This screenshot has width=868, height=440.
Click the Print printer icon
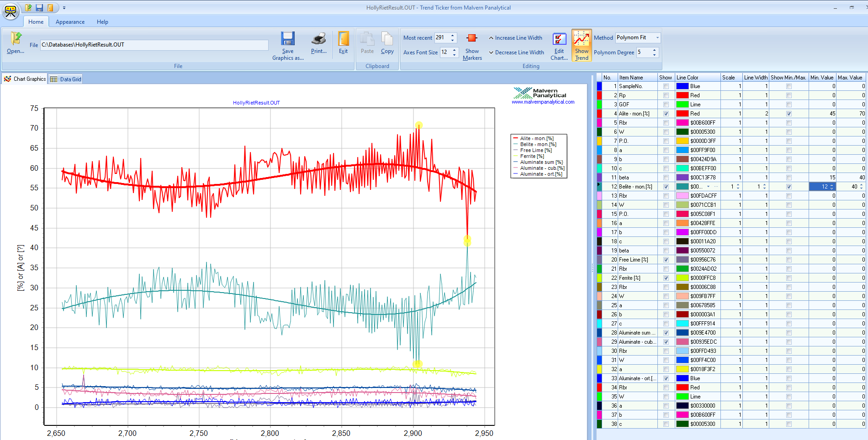pos(319,38)
